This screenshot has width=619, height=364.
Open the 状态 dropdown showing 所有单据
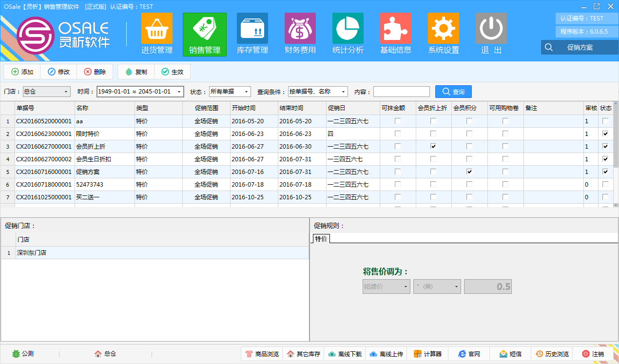[x=246, y=92]
